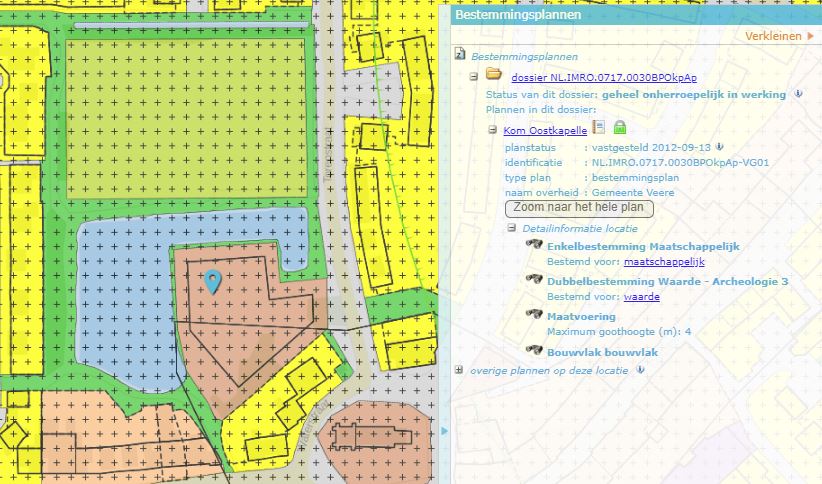Click church-shaped building outline at map bottom
This screenshot has height=484, width=822.
tap(371, 437)
